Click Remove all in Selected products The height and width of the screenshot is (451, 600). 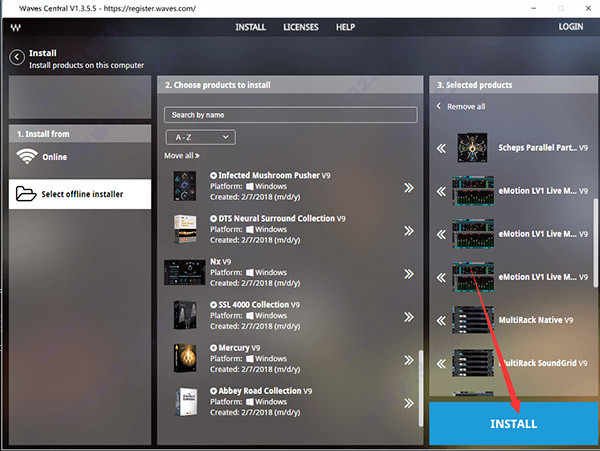click(x=466, y=107)
